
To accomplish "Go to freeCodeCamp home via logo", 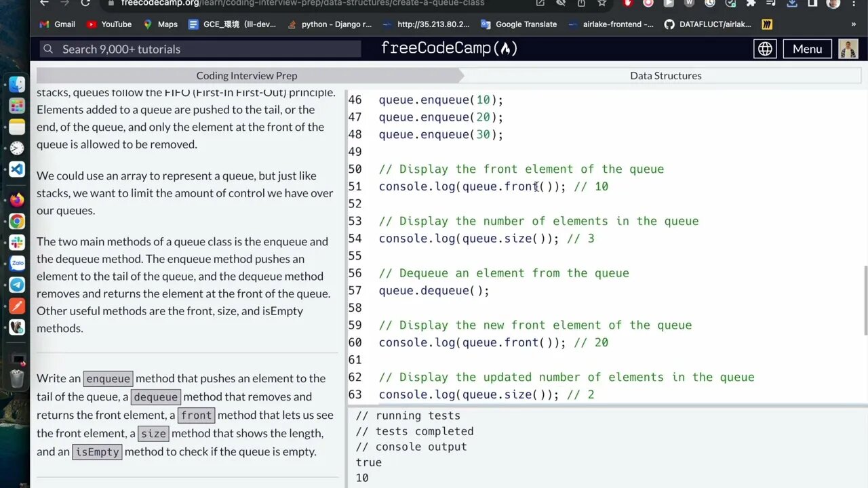I will click(449, 48).
